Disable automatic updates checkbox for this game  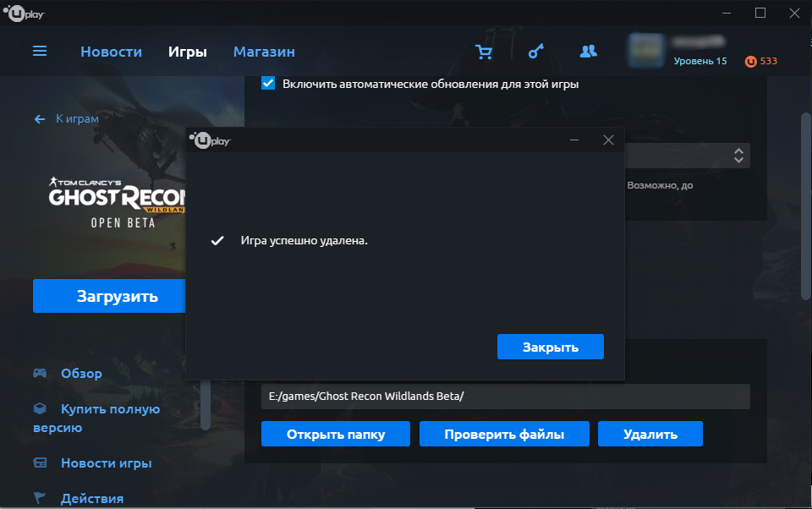(x=268, y=84)
